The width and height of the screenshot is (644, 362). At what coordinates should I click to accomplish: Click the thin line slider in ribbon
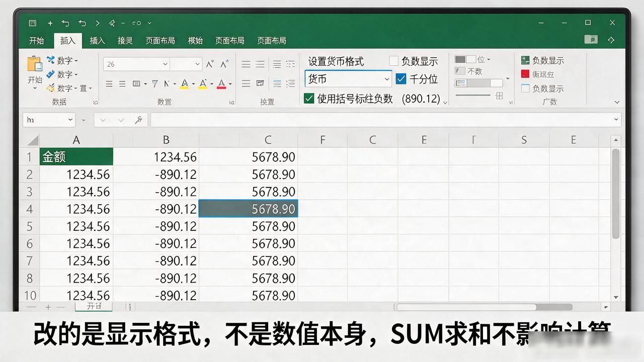tap(473, 95)
